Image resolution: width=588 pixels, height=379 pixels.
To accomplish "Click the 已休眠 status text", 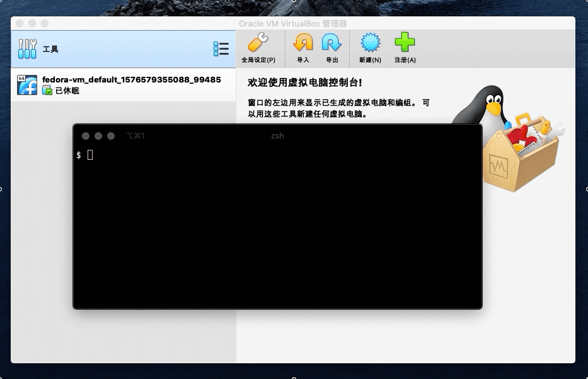I will coord(67,91).
